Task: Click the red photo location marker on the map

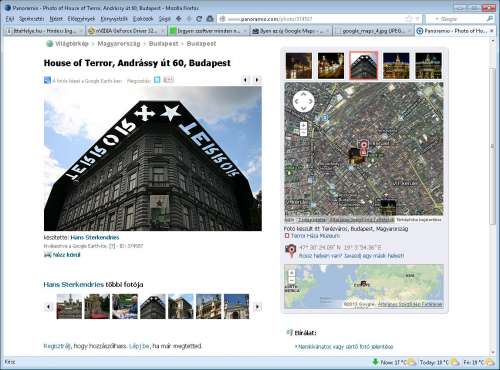Action: pyautogui.click(x=364, y=147)
